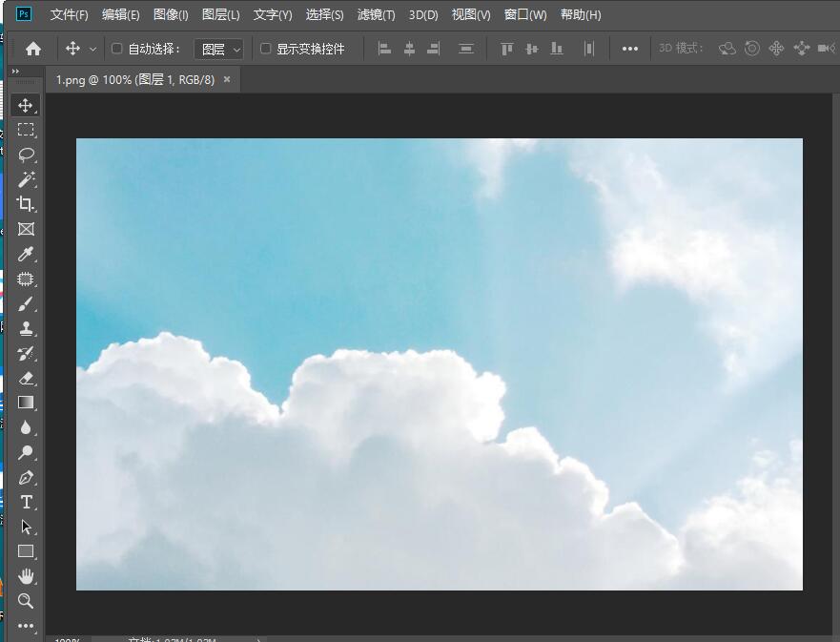Select the Magic Wand tool
Screen dimensions: 840x642
point(25,179)
